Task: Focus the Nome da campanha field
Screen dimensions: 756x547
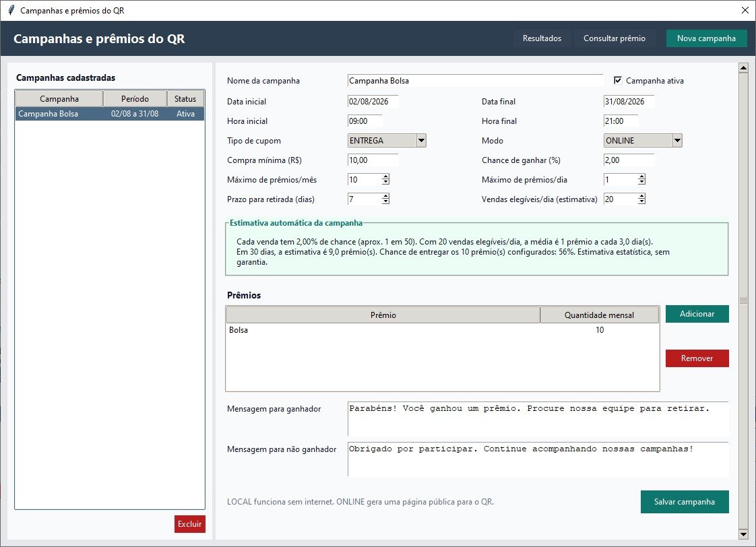Action: [475, 80]
